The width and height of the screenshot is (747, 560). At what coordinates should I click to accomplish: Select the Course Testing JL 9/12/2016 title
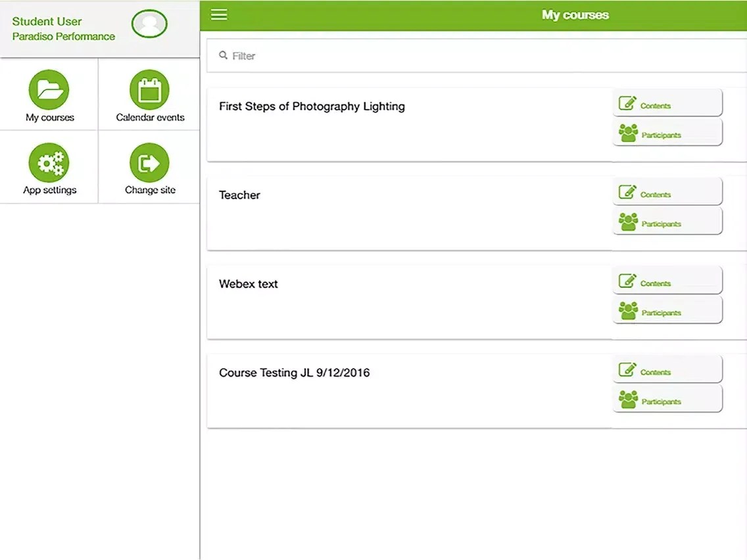pos(295,373)
